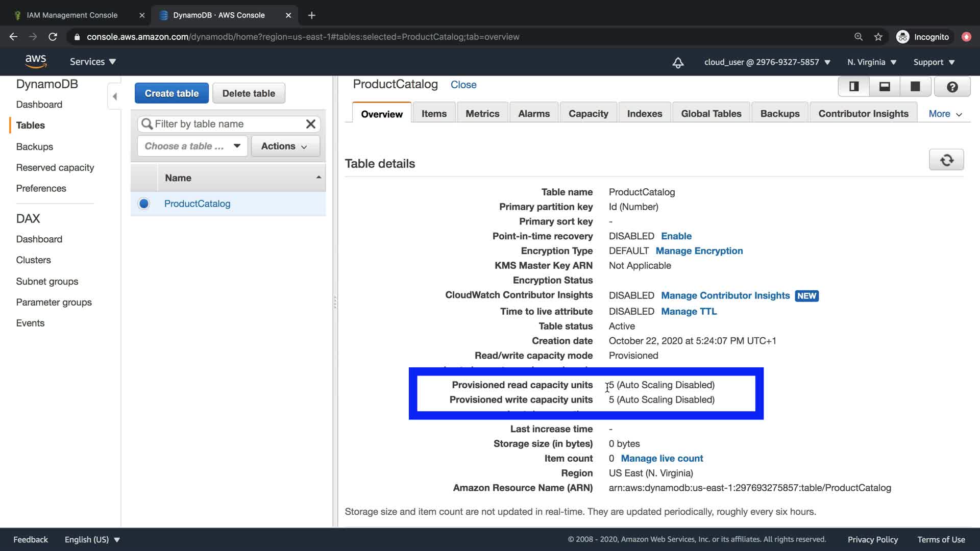980x551 pixels.
Task: Open the Choose a table dropdown
Action: point(192,146)
